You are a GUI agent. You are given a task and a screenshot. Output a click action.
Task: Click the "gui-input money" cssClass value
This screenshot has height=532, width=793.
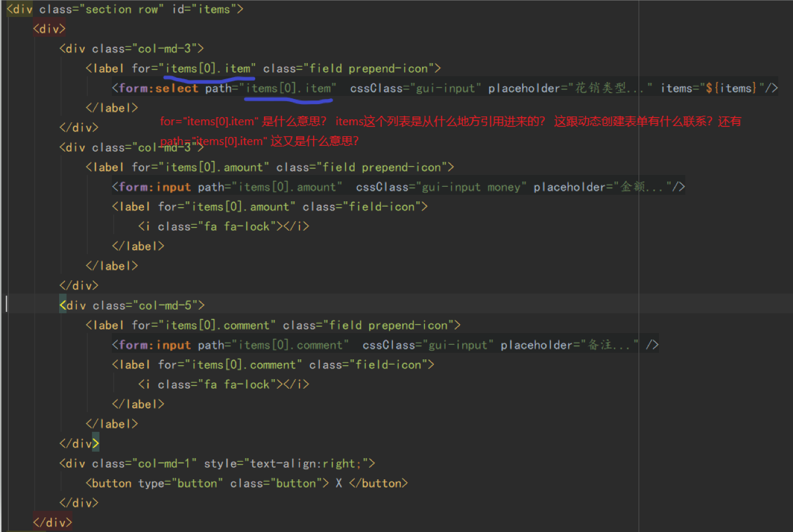point(471,187)
